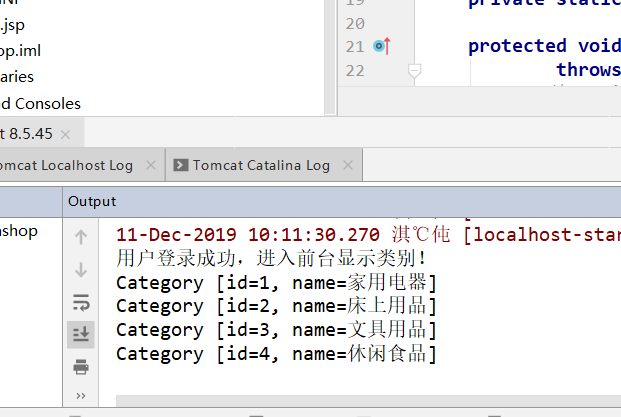Close the Tomcat Localhost Log tab

point(151,165)
